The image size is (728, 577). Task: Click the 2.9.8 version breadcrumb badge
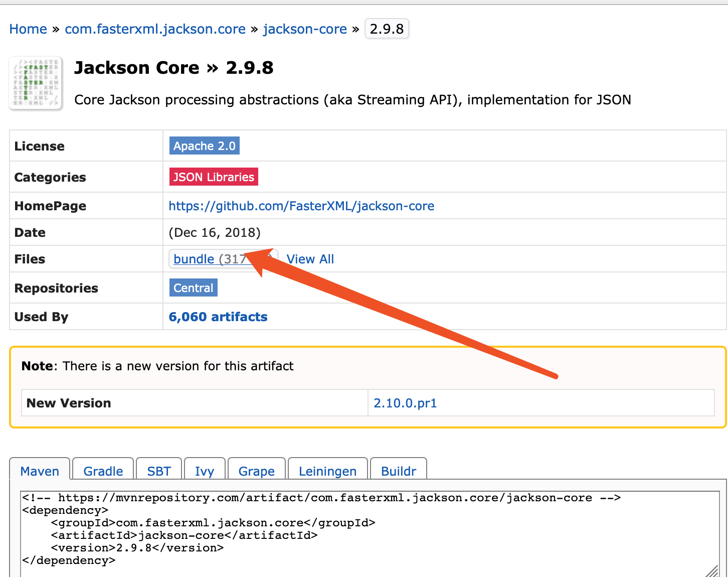[x=387, y=29]
